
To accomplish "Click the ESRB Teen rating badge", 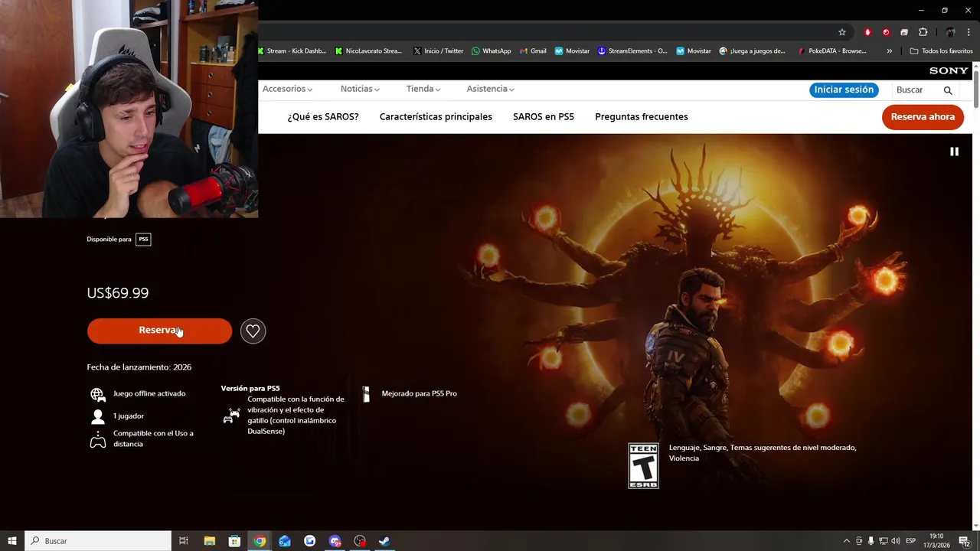I will (643, 466).
